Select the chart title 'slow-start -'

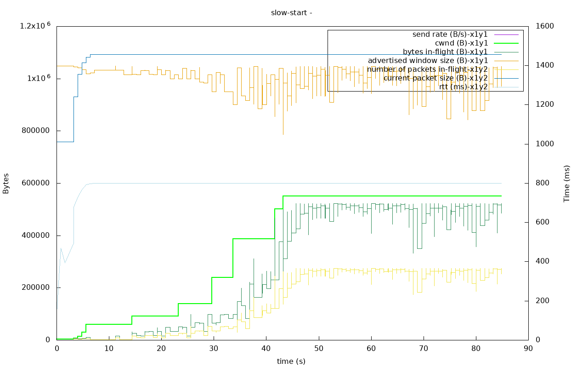[x=292, y=12]
